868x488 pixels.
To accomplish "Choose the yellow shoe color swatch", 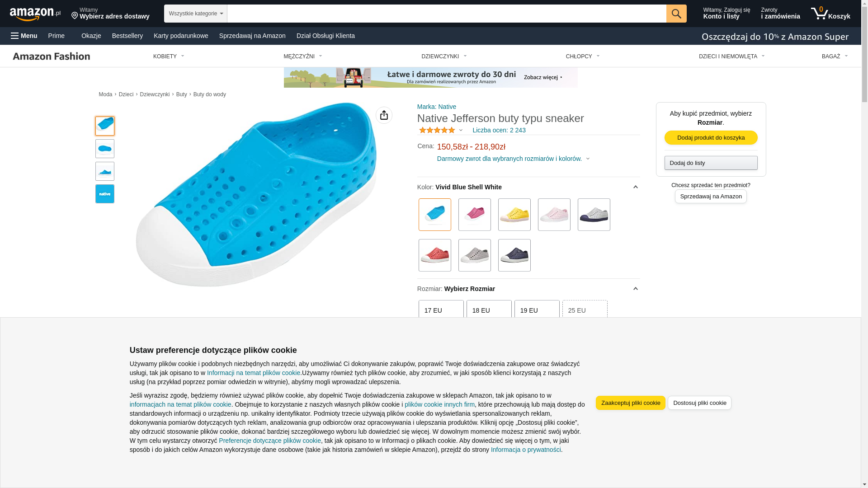I will click(514, 215).
